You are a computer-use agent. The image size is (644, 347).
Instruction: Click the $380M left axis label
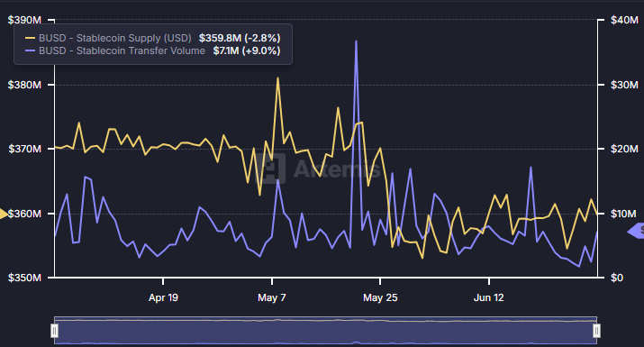click(24, 85)
